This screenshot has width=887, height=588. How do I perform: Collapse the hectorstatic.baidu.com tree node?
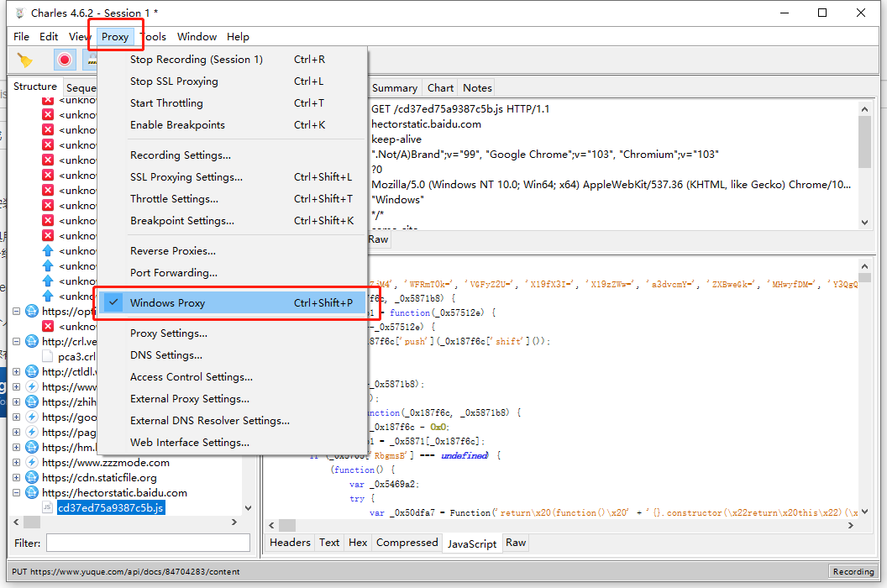(x=17, y=492)
